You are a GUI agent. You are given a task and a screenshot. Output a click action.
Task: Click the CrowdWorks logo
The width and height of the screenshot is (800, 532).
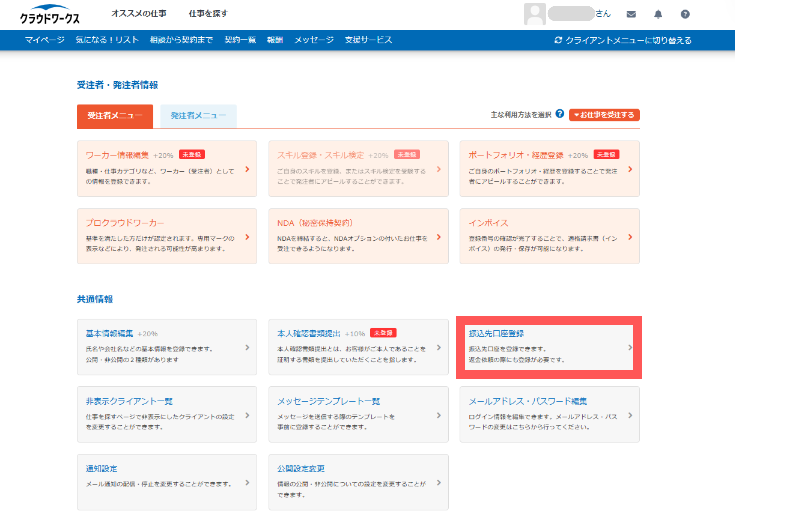[x=50, y=14]
